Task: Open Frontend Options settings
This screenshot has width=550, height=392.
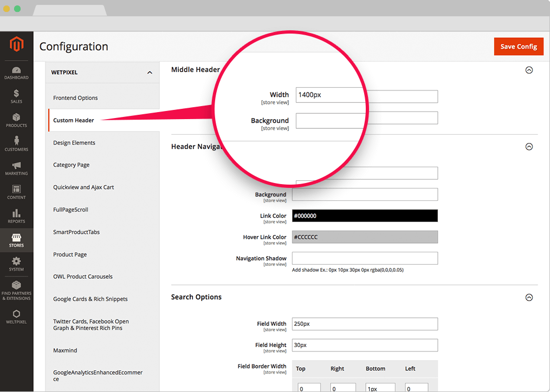Action: tap(75, 98)
